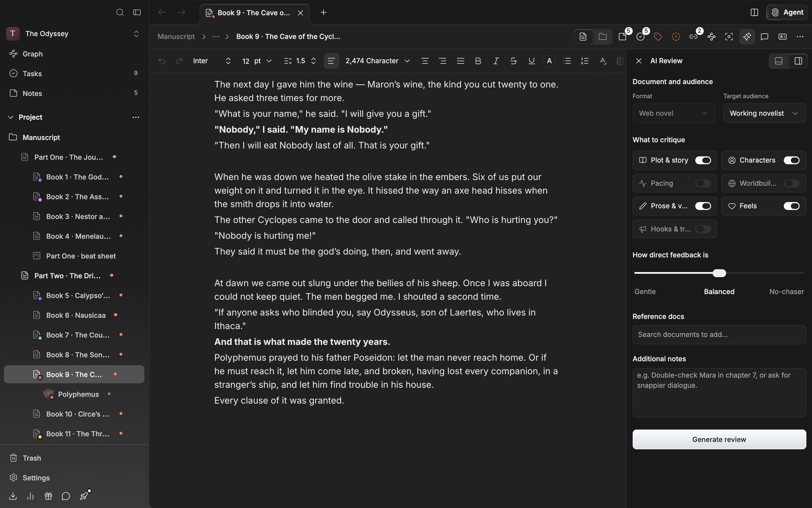Toggle italic formatting
The image size is (812, 508).
tap(496, 61)
